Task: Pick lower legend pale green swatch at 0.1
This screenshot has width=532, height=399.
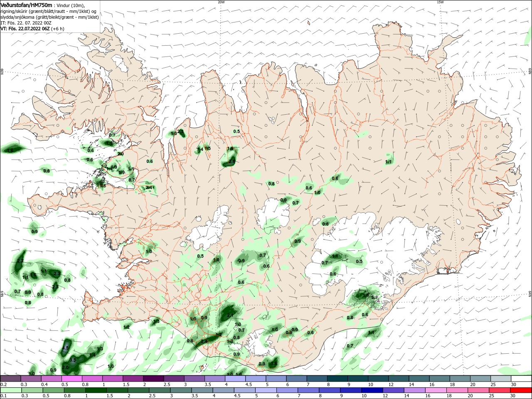Action: click(10, 390)
